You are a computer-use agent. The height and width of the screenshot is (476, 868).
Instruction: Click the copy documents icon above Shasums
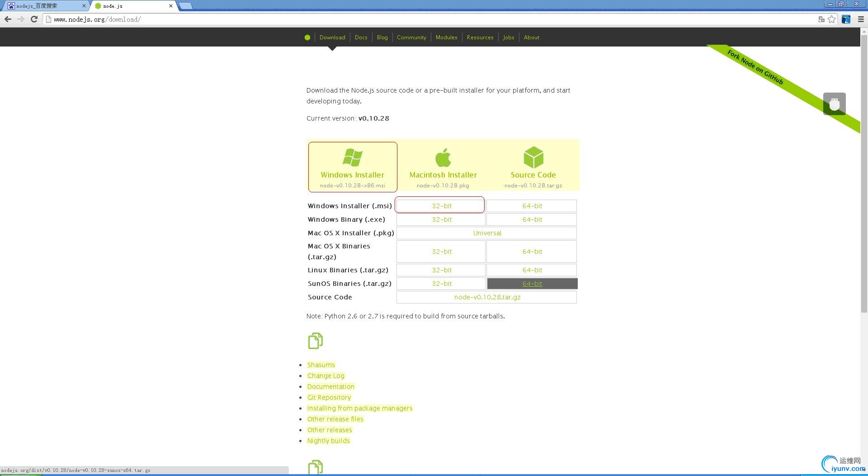click(316, 341)
